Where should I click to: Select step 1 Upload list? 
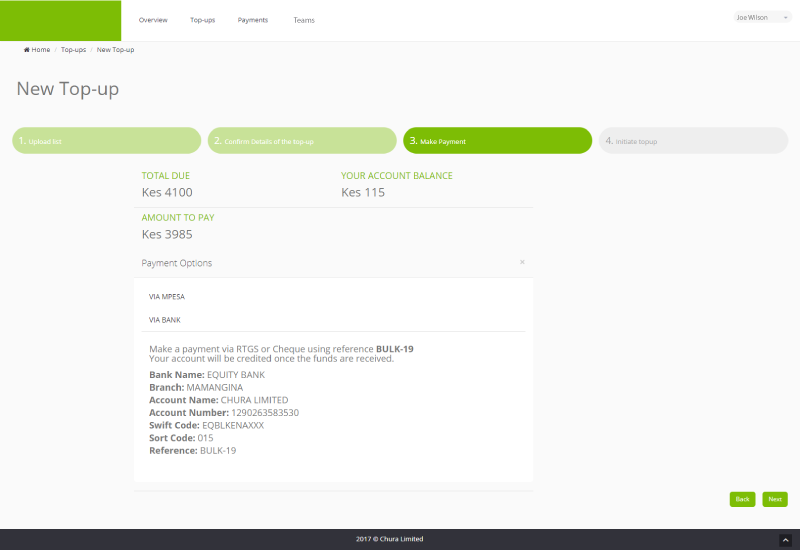tap(106, 141)
